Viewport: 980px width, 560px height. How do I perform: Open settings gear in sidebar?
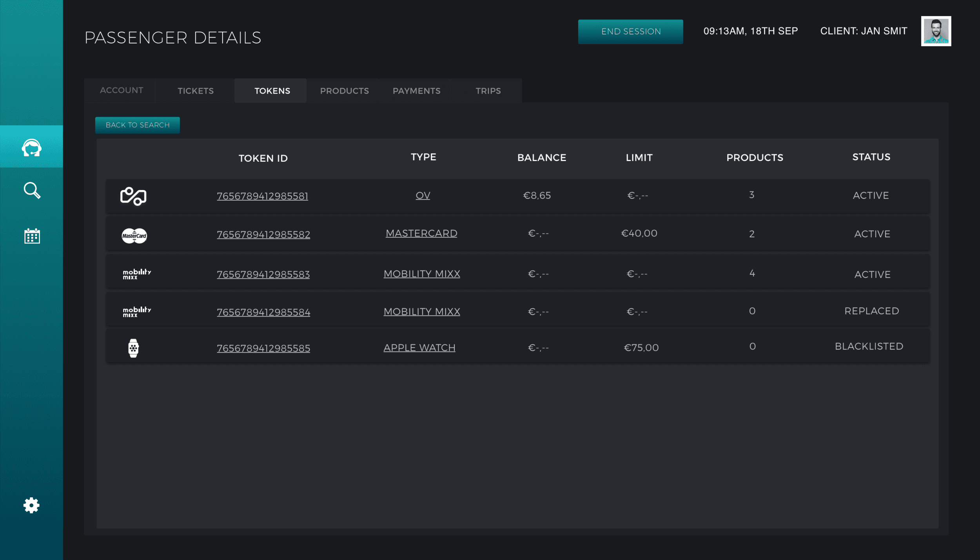click(31, 505)
